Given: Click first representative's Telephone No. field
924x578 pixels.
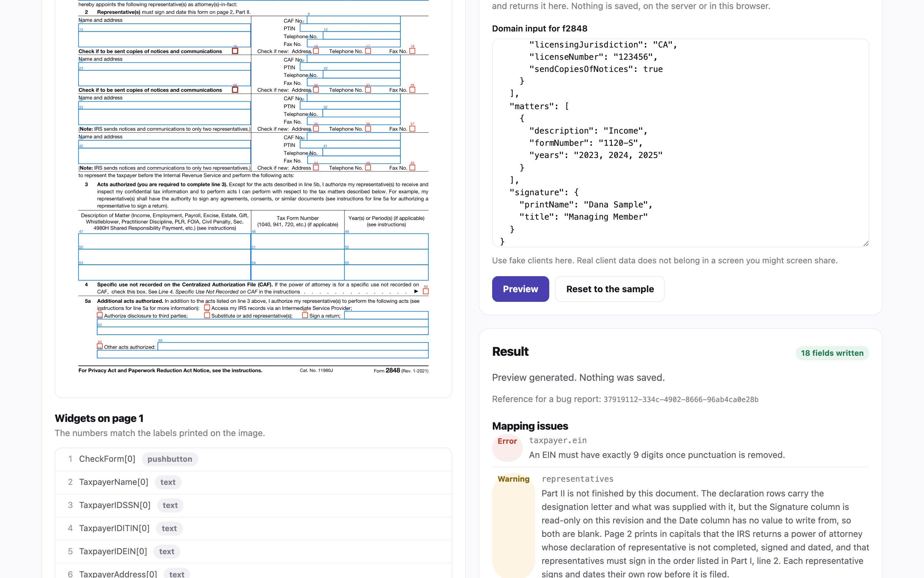Looking at the screenshot, I should click(x=362, y=36).
